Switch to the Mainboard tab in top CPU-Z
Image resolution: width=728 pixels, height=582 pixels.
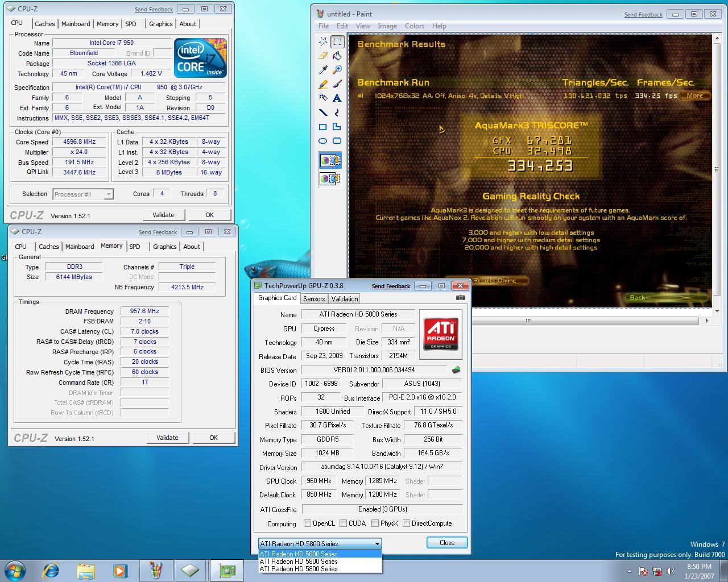tap(76, 24)
